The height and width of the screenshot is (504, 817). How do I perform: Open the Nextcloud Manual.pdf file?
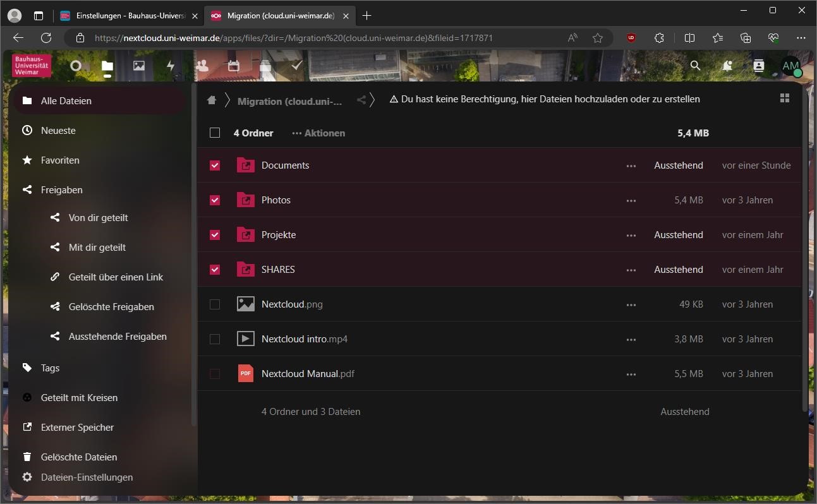click(x=308, y=374)
